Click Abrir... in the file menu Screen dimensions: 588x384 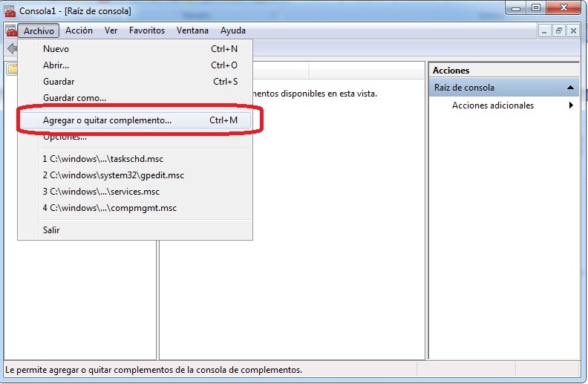(x=56, y=65)
